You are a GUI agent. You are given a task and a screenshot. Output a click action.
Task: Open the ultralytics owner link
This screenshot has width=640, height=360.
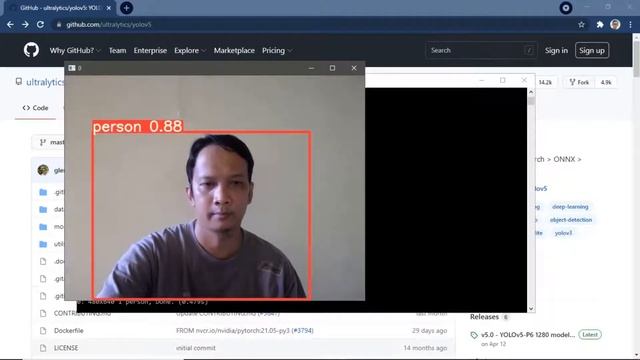pyautogui.click(x=45, y=82)
